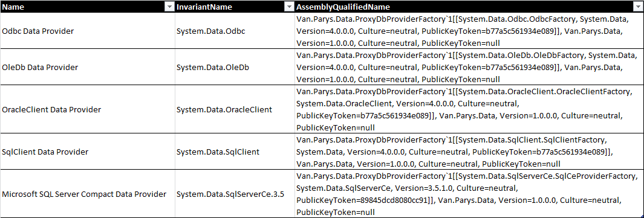Select the Name header cell
The height and width of the screenshot is (218, 644).
tap(87, 7)
